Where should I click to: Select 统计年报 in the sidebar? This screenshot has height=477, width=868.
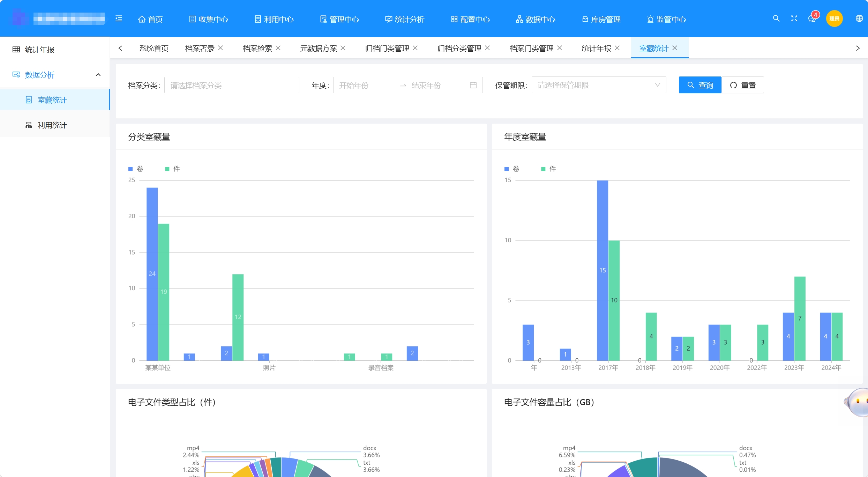(55, 50)
